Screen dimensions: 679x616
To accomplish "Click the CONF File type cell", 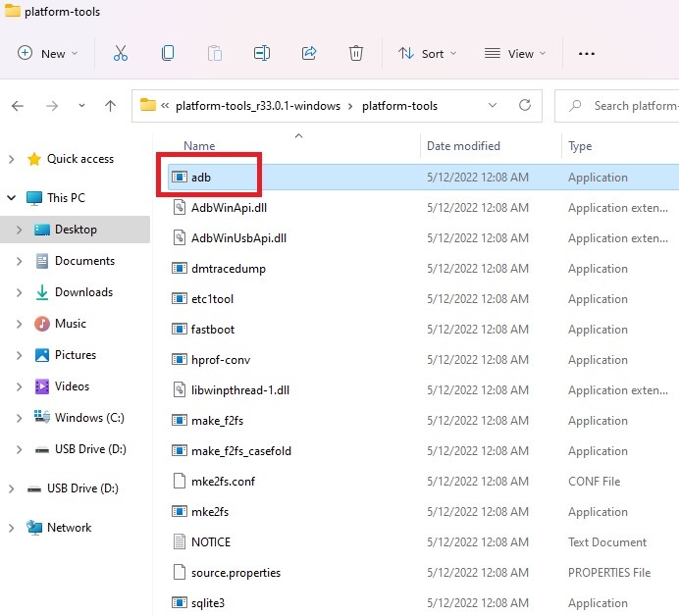I will [x=595, y=482].
